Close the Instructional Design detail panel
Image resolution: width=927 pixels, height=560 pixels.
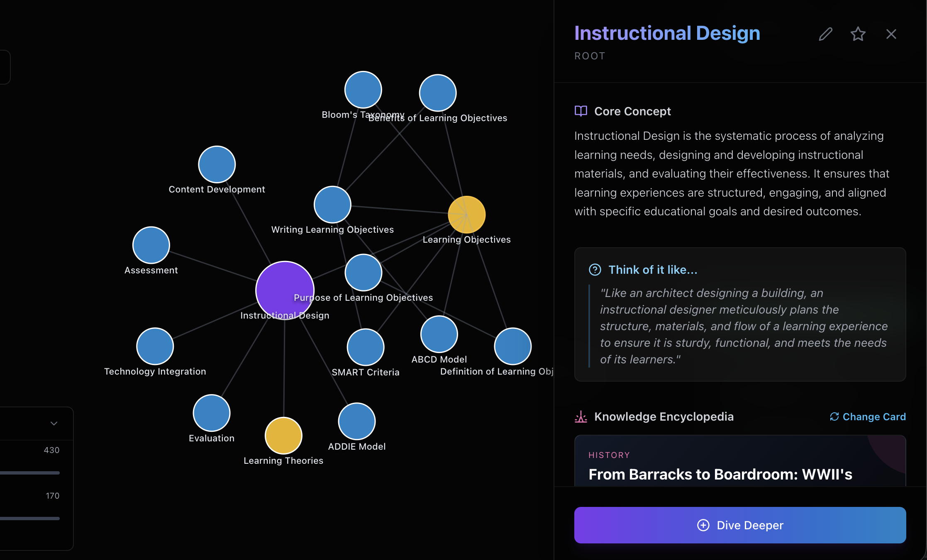coord(891,34)
